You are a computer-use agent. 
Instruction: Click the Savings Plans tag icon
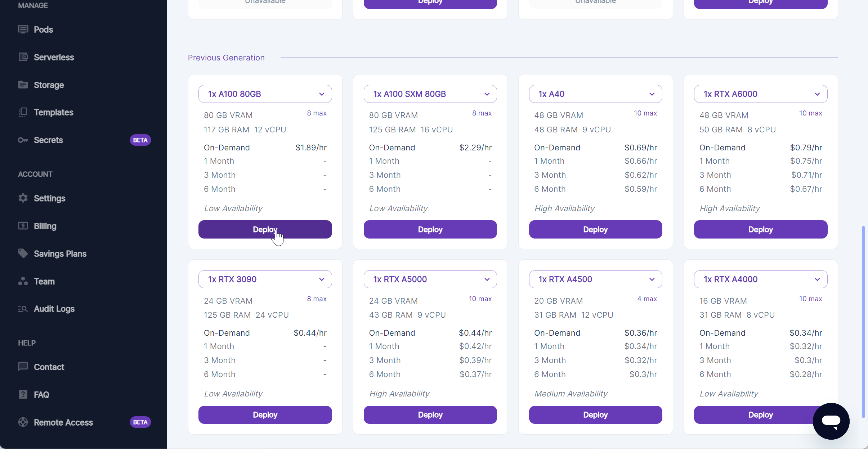[23, 253]
